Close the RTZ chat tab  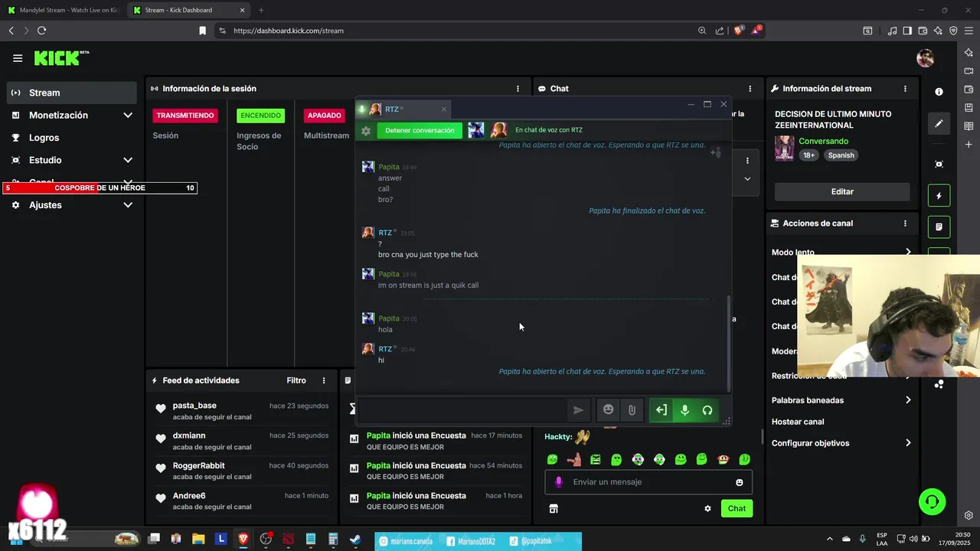443,109
